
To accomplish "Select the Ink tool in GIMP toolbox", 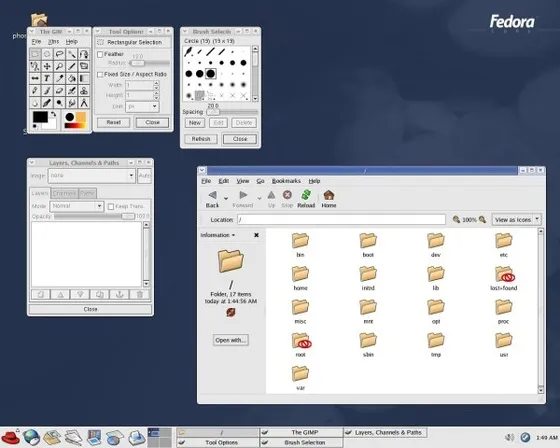I will 47,103.
